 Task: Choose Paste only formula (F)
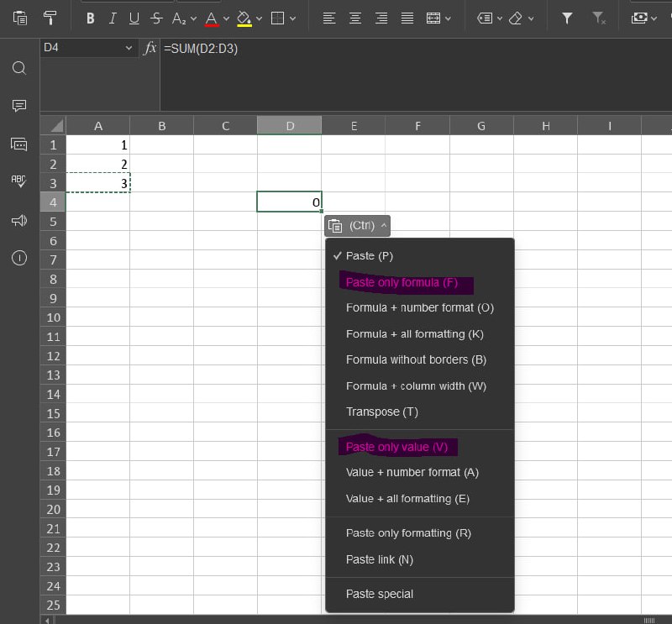(x=419, y=282)
